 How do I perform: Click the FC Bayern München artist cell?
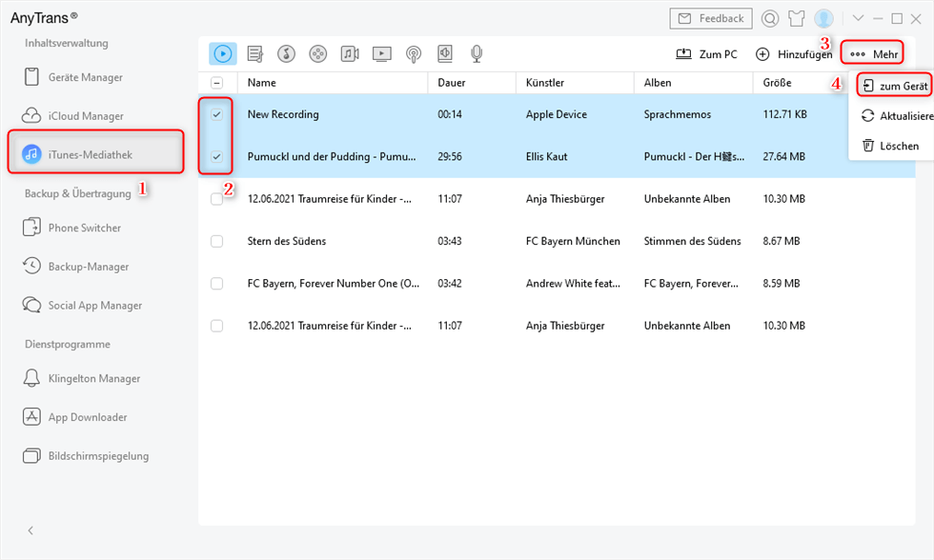(x=573, y=241)
